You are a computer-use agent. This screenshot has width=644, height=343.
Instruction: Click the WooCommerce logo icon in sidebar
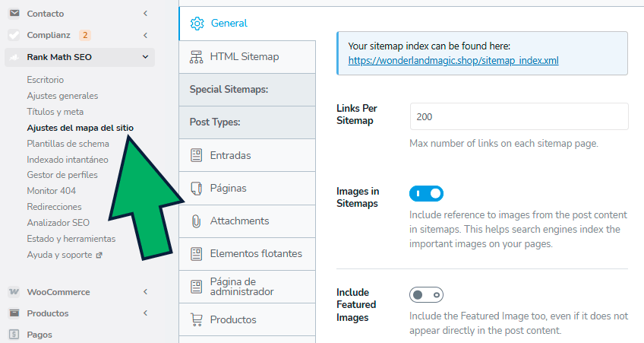coord(14,292)
